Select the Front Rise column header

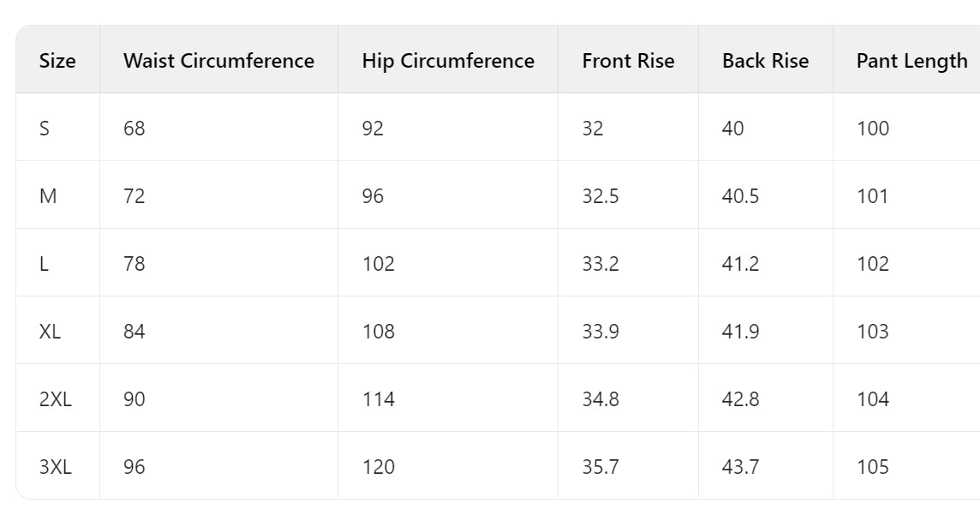click(628, 61)
